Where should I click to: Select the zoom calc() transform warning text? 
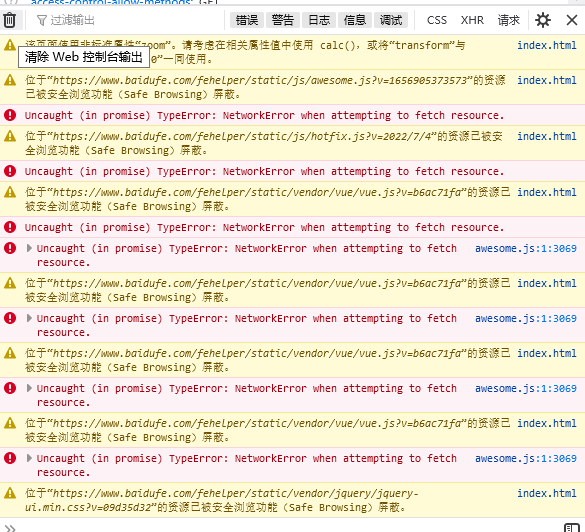point(245,52)
